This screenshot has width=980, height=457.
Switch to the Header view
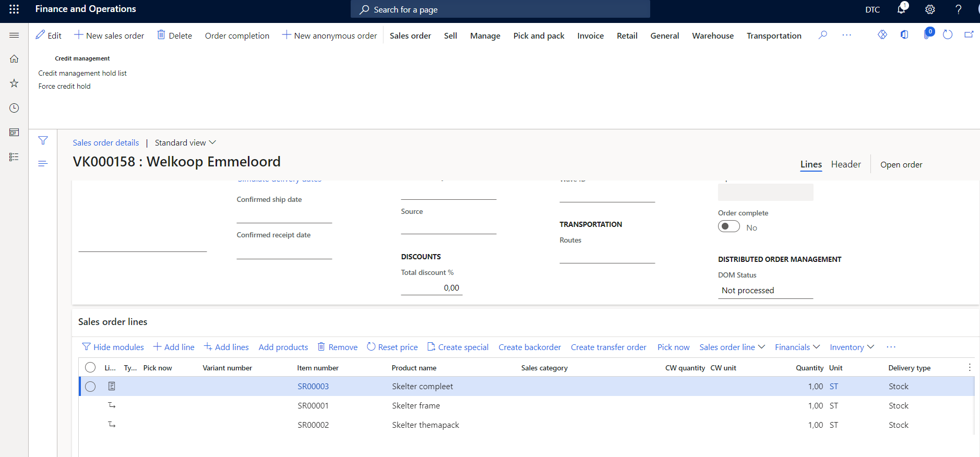click(x=845, y=164)
